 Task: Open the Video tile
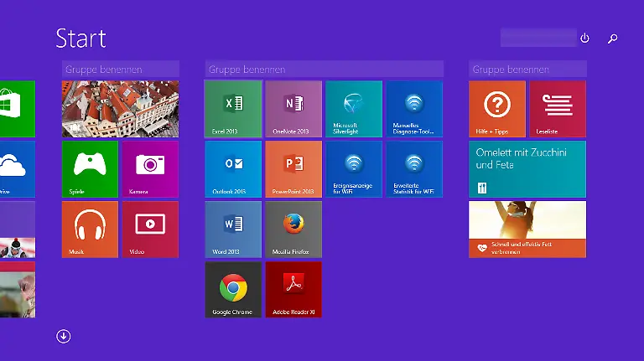point(150,229)
